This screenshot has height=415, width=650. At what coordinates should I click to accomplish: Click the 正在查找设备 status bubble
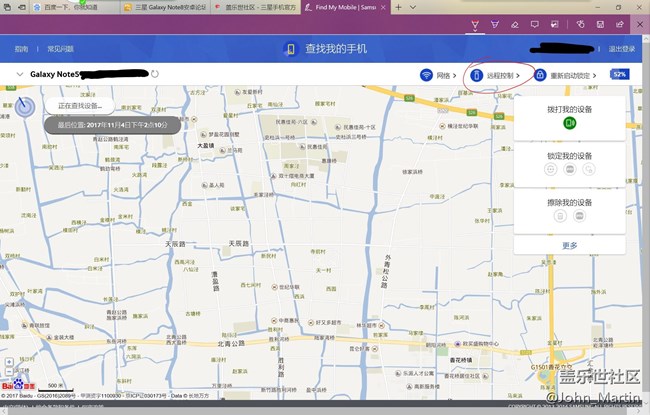coord(80,106)
